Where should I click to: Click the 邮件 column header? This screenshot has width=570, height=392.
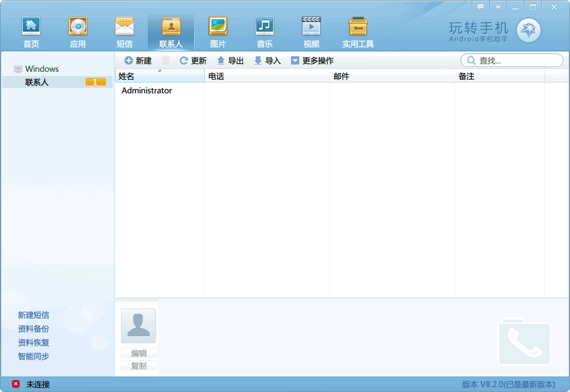pyautogui.click(x=392, y=76)
